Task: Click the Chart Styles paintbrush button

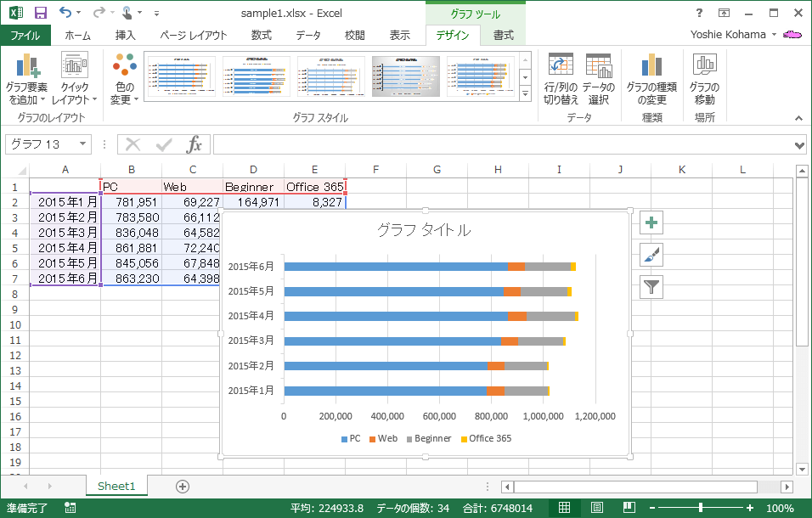Action: pos(651,255)
